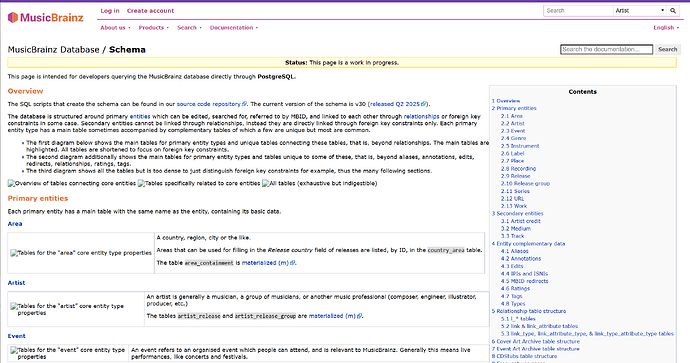The image size is (690, 363).
Task: Jump to 2.8 Recording in contents
Action: [518, 169]
